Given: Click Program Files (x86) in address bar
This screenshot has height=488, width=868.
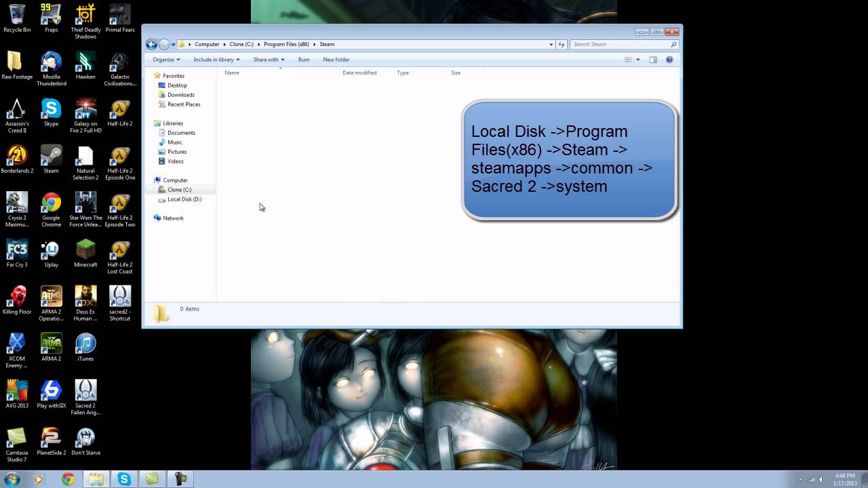Looking at the screenshot, I should pyautogui.click(x=286, y=44).
